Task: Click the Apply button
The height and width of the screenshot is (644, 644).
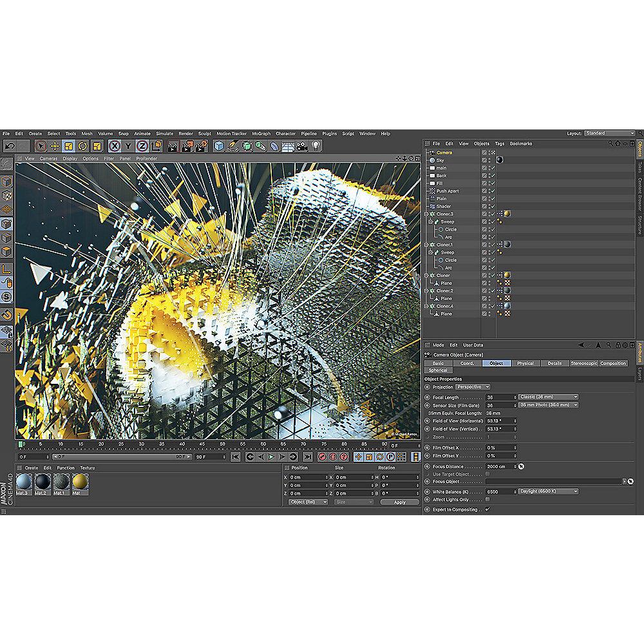Action: tap(399, 502)
